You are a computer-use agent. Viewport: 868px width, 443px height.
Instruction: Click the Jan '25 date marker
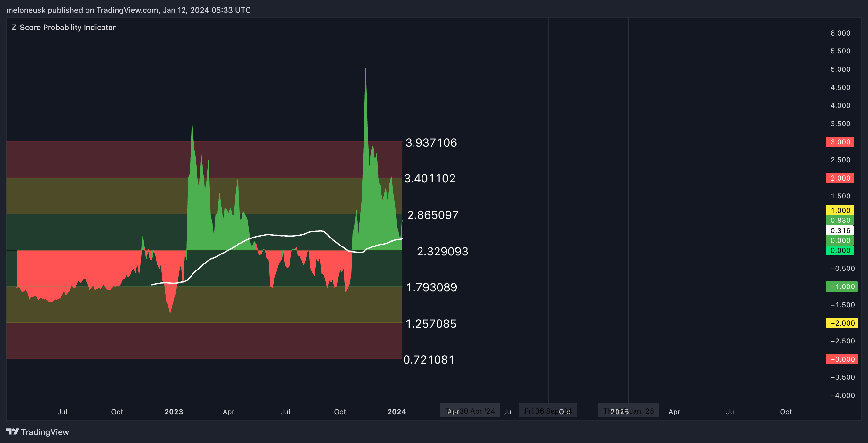pos(628,411)
